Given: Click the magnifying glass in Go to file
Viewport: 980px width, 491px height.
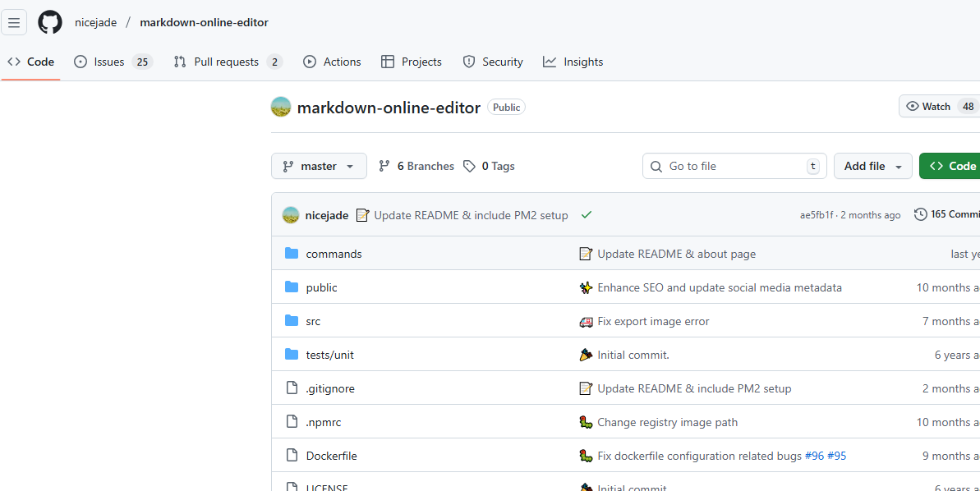Looking at the screenshot, I should tap(656, 166).
